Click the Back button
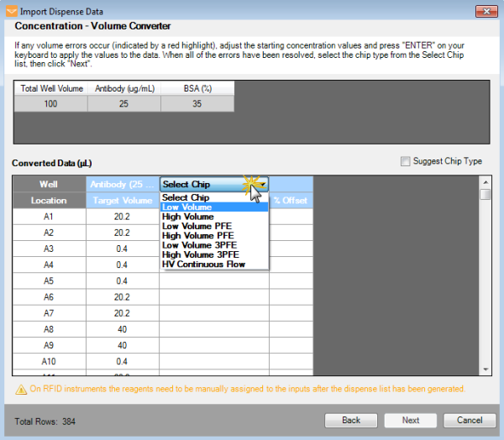The image size is (504, 440). pyautogui.click(x=350, y=420)
